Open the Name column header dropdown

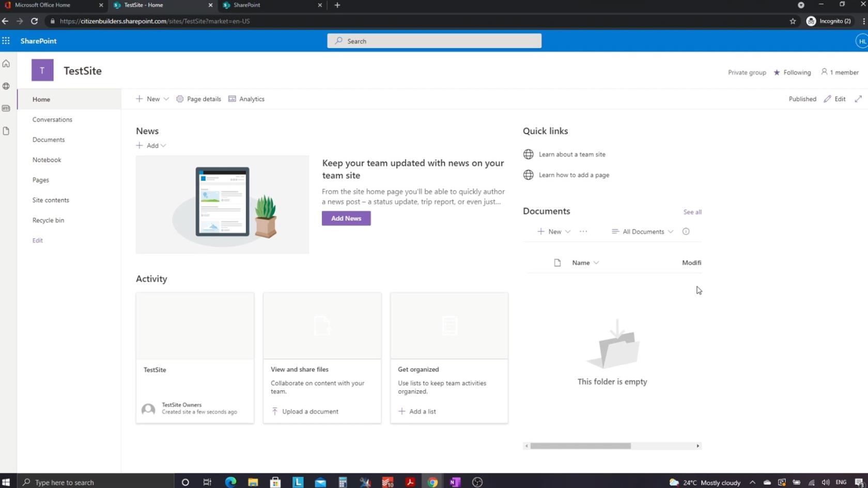585,263
